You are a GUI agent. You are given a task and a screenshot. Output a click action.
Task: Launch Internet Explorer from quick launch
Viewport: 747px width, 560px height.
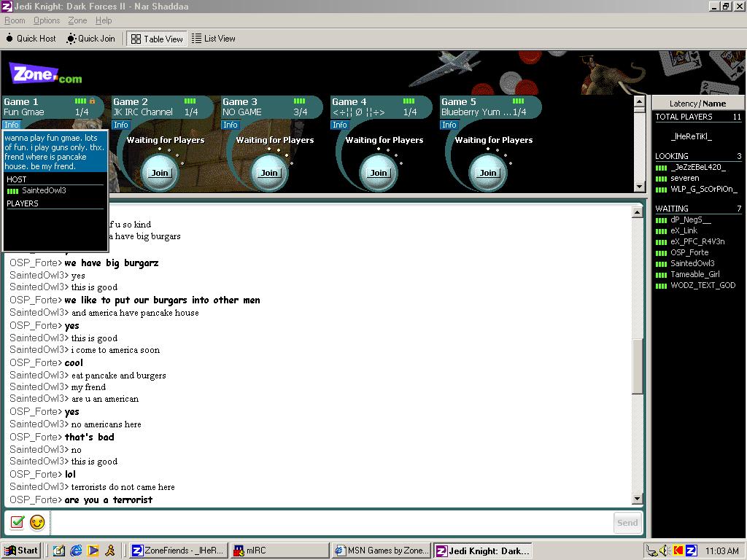tap(76, 551)
